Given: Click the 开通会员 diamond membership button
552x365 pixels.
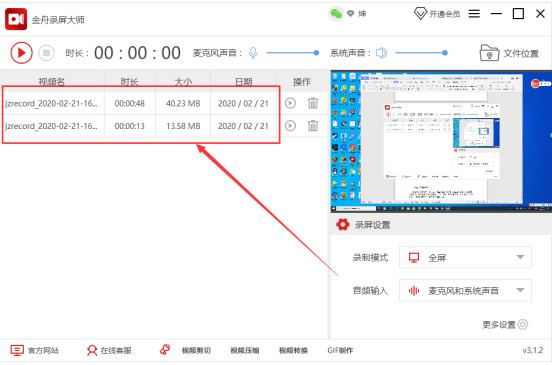Looking at the screenshot, I should [x=437, y=14].
